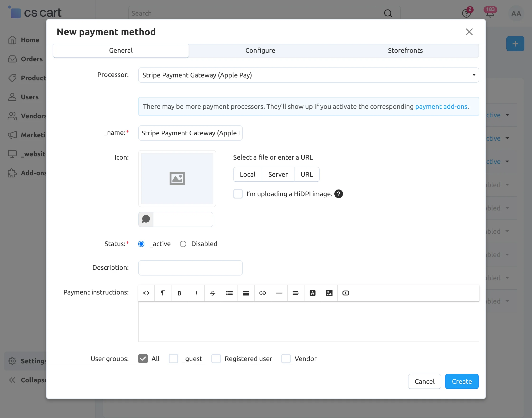Uncheck the All user groups checkbox
532x418 pixels.
coord(143,359)
